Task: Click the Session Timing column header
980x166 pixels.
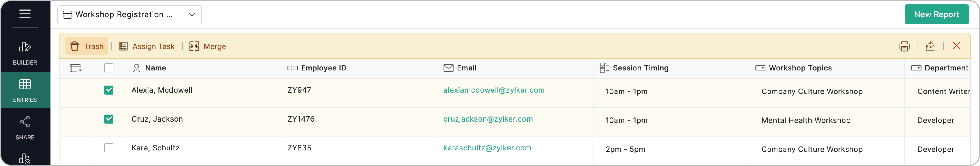Action: (640, 68)
